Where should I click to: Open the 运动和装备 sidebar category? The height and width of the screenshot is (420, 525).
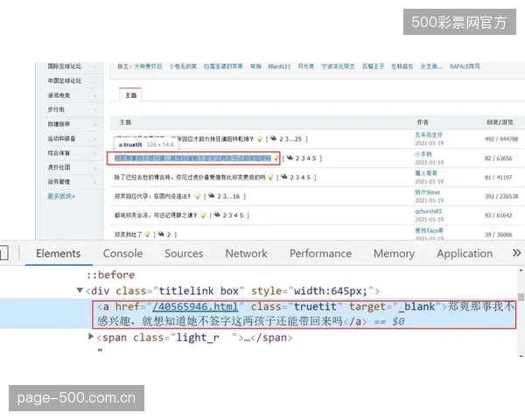[x=61, y=138]
